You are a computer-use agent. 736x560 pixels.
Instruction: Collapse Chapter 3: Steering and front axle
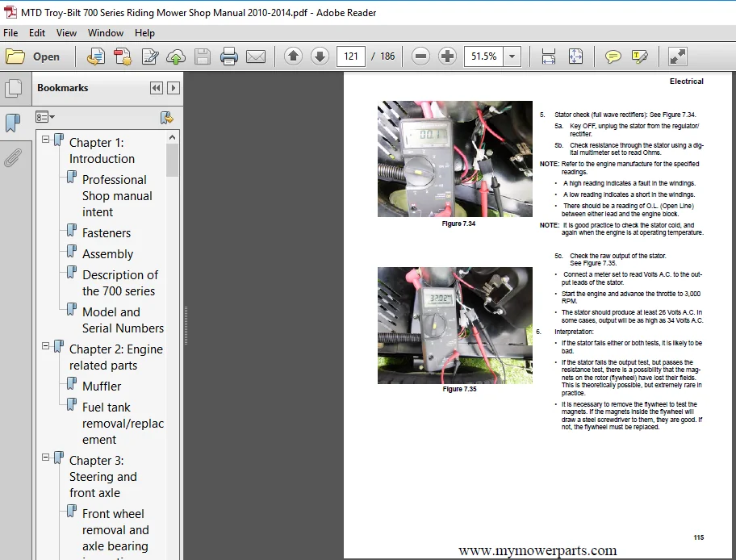tap(45, 458)
